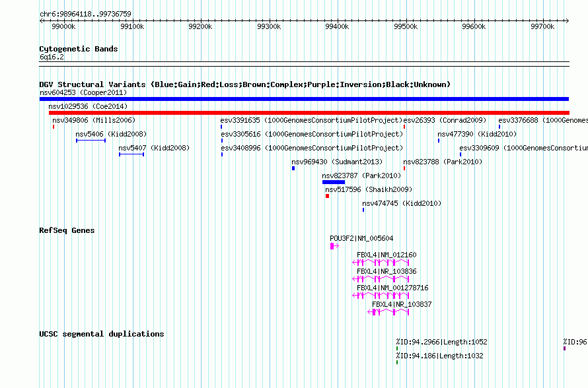Click the nsv5406 (Kidd2008) variant span
The height and width of the screenshot is (388, 588).
(x=91, y=141)
